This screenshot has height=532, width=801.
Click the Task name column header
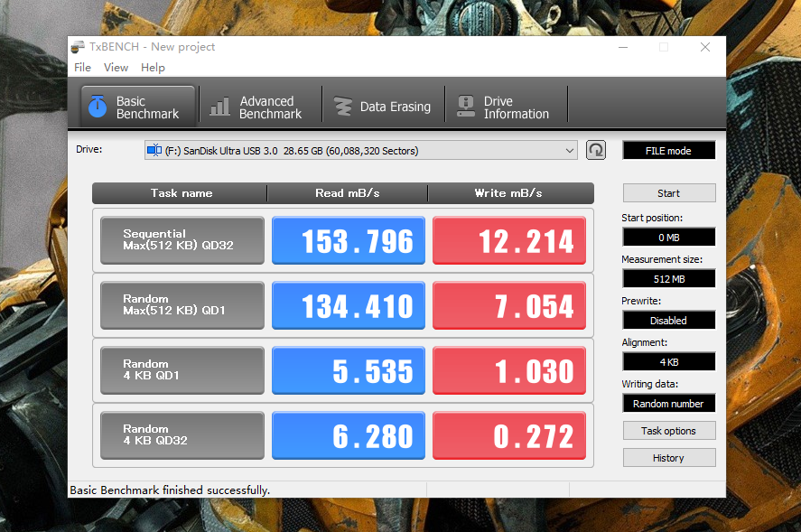pos(181,193)
